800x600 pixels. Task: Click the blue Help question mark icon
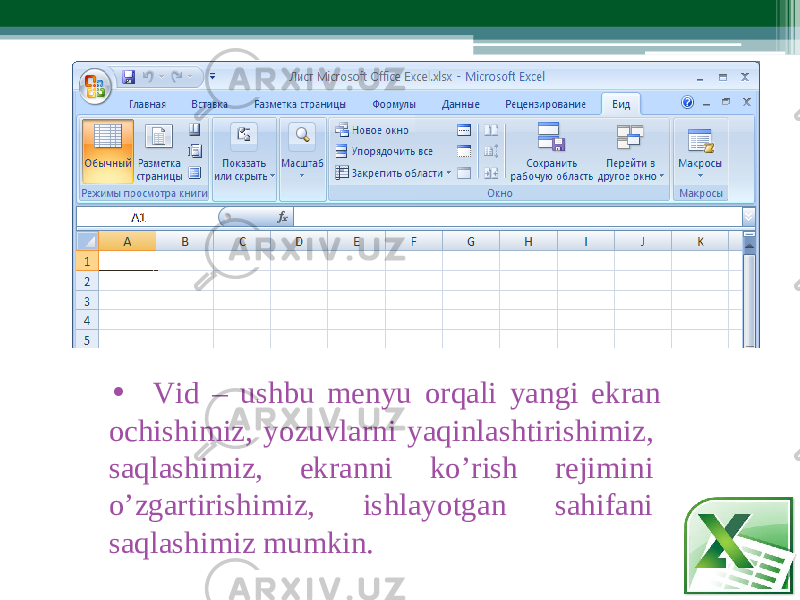pyautogui.click(x=687, y=103)
